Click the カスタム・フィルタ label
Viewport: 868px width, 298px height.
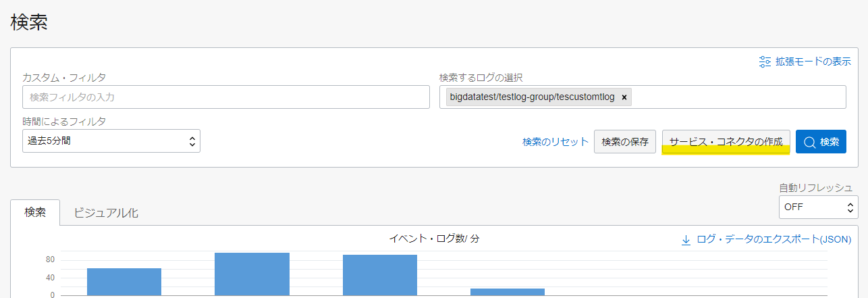point(64,78)
